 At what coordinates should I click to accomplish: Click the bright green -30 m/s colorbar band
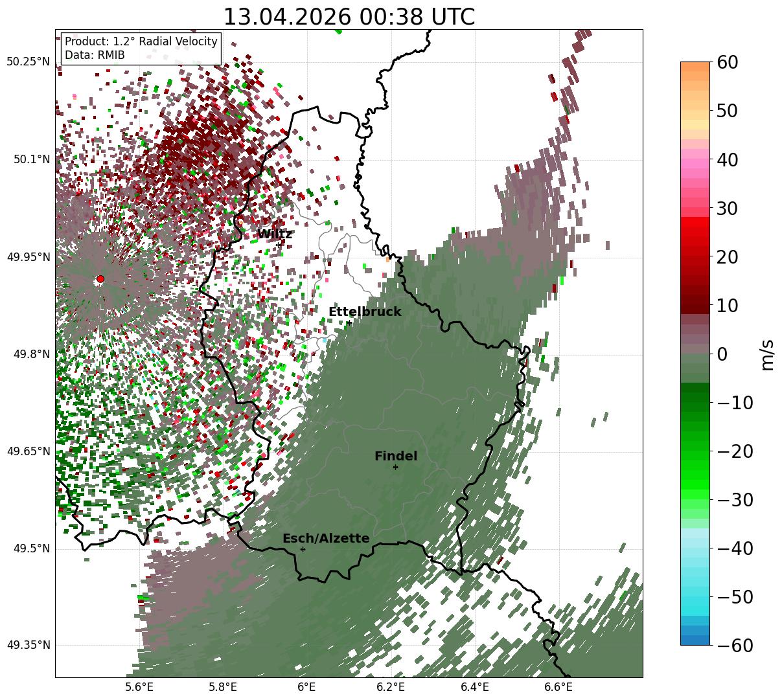click(695, 499)
